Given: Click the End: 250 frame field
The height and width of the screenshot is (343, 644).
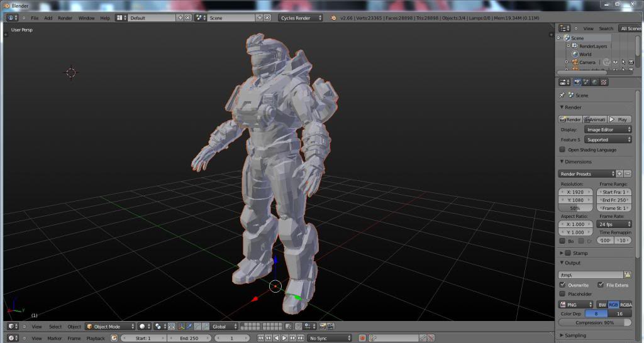Looking at the screenshot, I should tap(189, 338).
